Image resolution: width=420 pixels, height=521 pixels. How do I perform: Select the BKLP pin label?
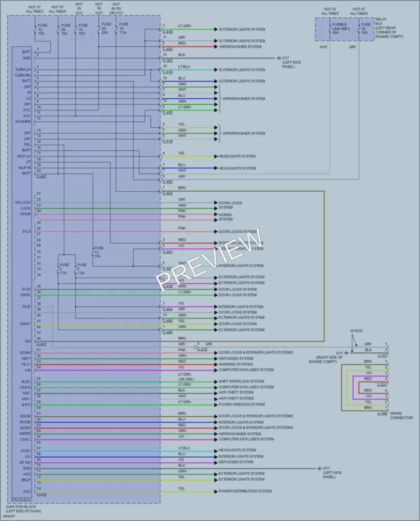tap(26, 480)
